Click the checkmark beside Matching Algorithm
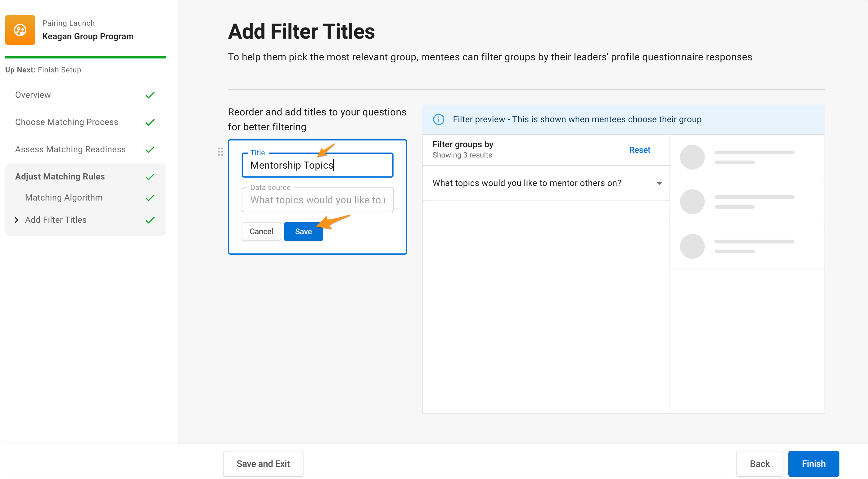The image size is (868, 479). point(150,198)
